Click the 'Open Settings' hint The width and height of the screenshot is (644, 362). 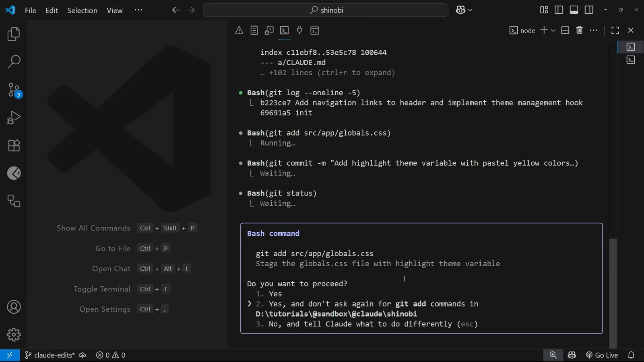105,309
